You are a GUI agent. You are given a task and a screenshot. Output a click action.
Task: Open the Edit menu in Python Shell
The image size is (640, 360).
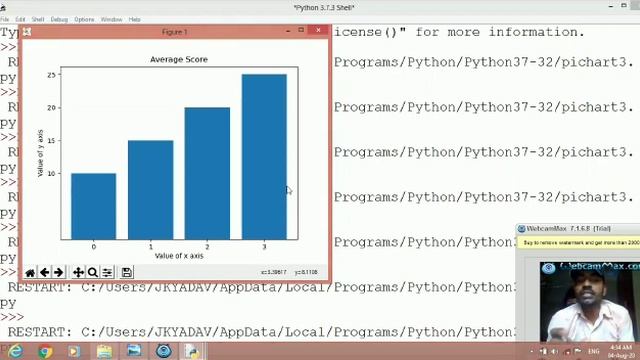pos(20,19)
